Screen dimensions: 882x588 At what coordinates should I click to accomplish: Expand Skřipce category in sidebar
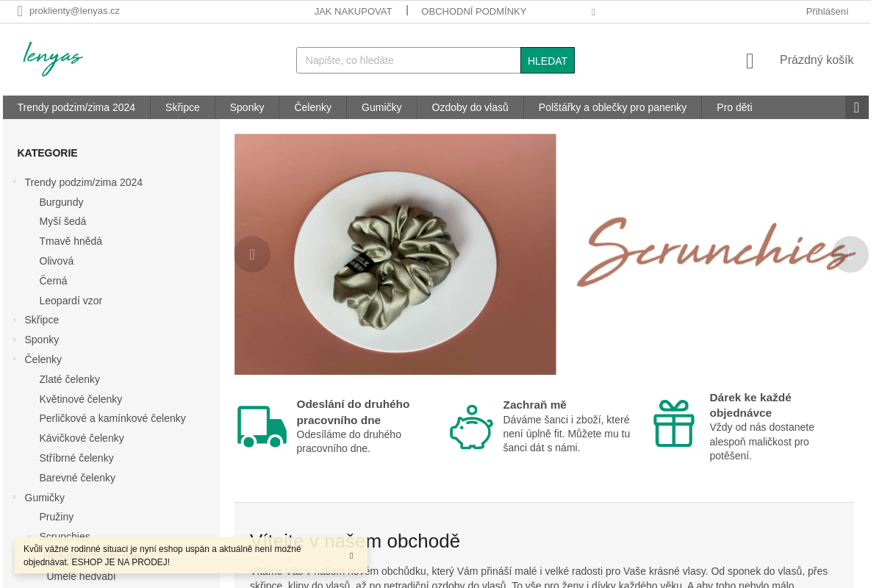coord(14,320)
